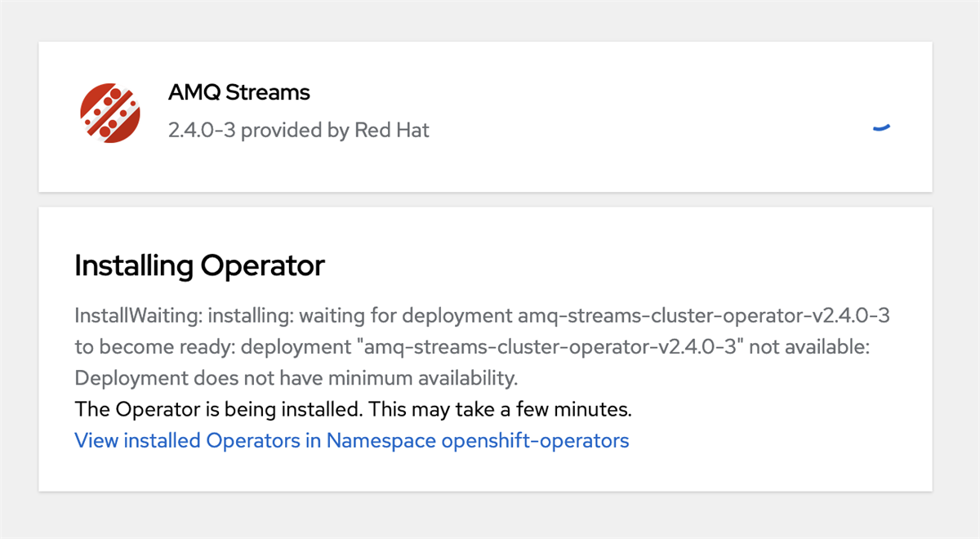The image size is (980, 539).
Task: Click the gray page background below the panels
Action: click(x=490, y=516)
